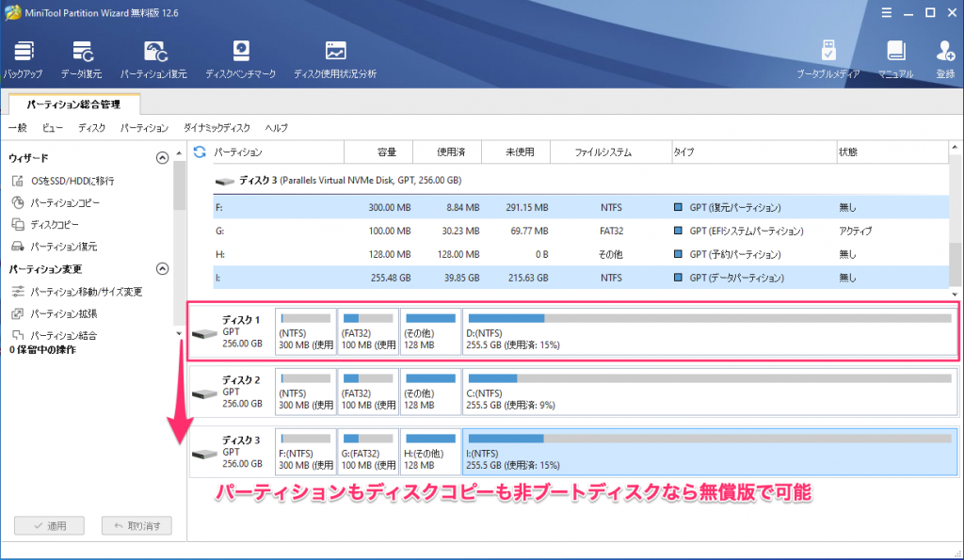
Task: Select the F: partition row
Action: pyautogui.click(x=581, y=207)
